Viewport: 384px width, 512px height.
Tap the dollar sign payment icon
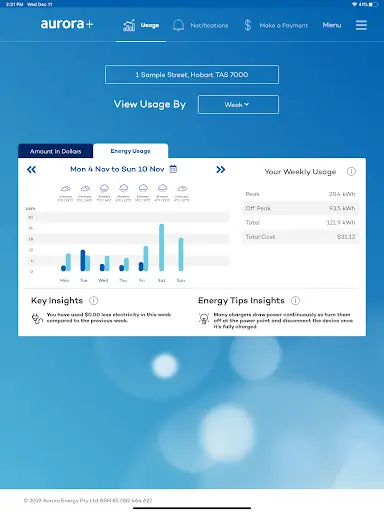(247, 25)
